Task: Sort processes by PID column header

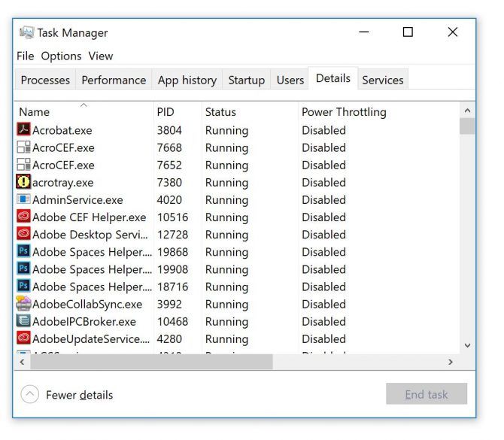Action: click(x=165, y=112)
